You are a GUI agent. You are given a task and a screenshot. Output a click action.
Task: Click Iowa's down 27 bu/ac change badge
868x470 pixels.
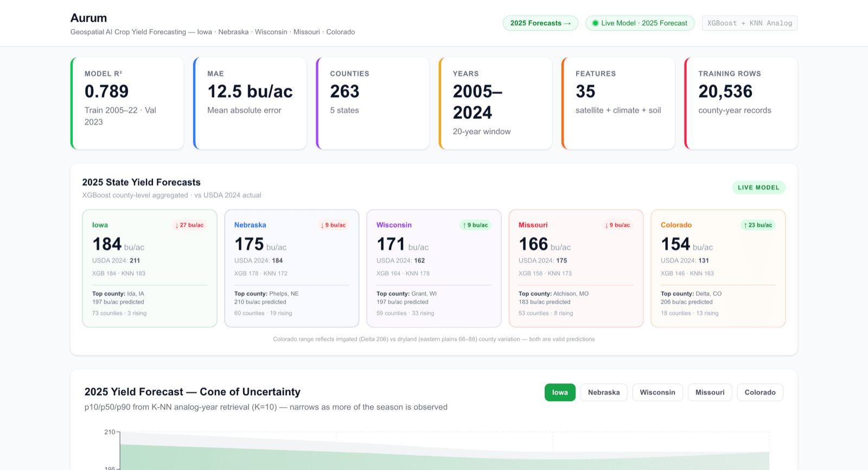tap(189, 225)
